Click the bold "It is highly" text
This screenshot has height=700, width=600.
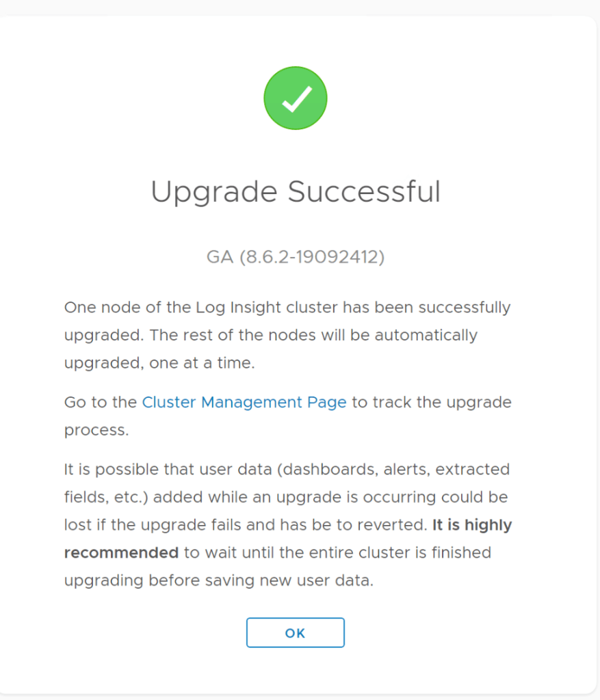[472, 525]
